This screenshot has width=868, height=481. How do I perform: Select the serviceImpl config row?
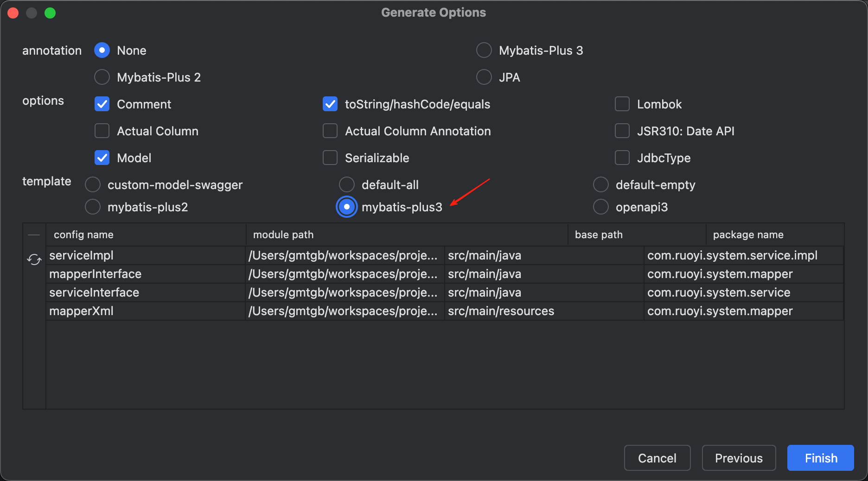tap(82, 256)
